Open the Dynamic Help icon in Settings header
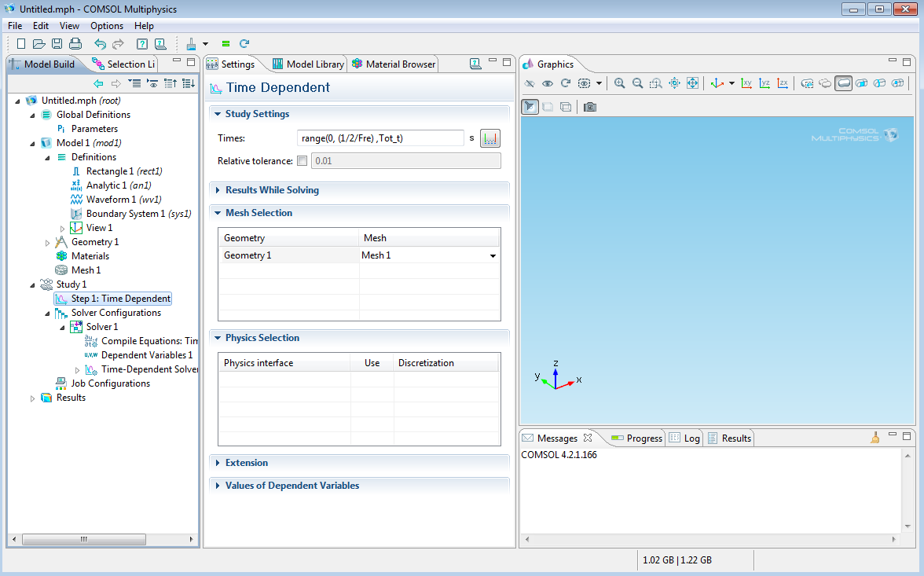Image resolution: width=924 pixels, height=576 pixels. tap(475, 64)
